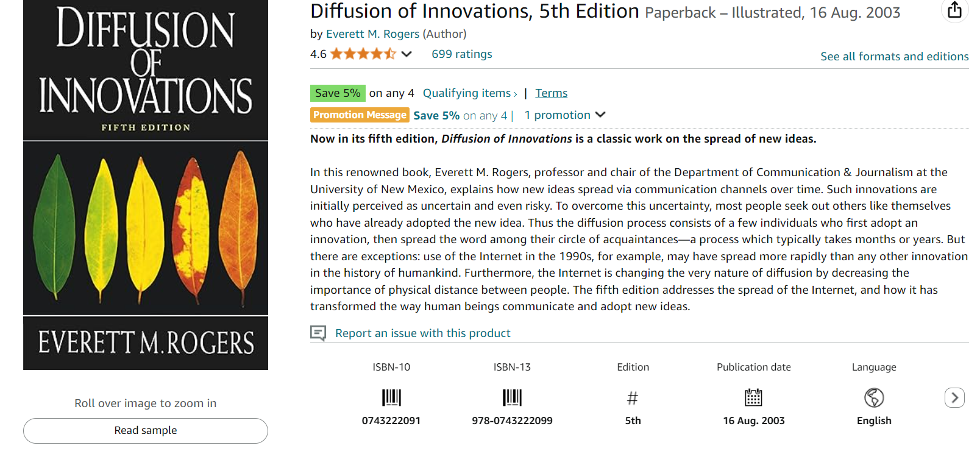Click the ISBN-13 barcode icon
Image resolution: width=980 pixels, height=451 pixels.
tap(512, 398)
